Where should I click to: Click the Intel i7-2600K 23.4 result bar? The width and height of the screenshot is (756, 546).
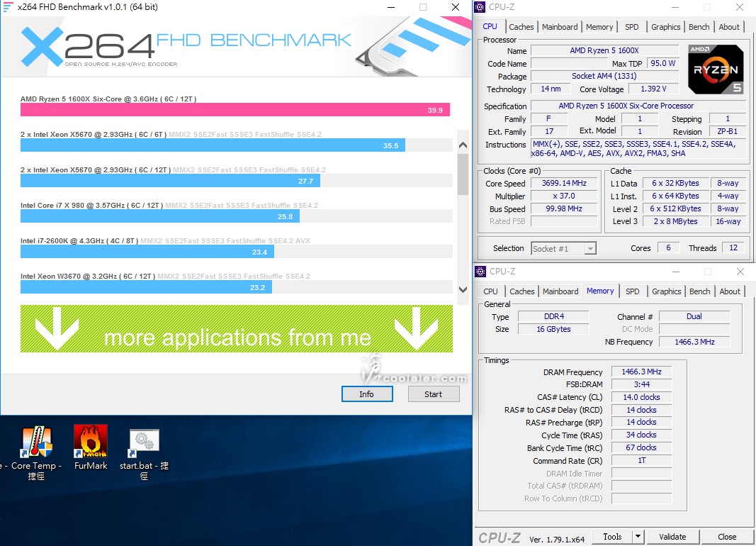[147, 251]
